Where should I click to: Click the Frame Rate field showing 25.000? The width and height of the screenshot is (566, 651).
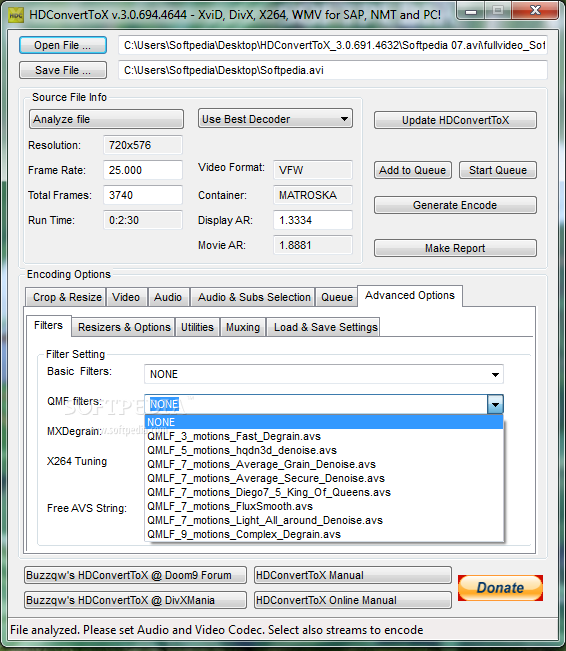(x=143, y=170)
